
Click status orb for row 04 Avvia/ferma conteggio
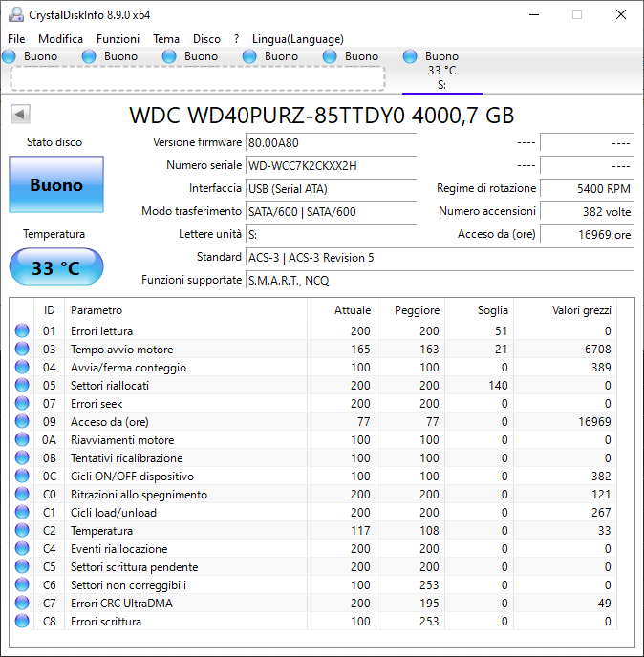click(22, 367)
